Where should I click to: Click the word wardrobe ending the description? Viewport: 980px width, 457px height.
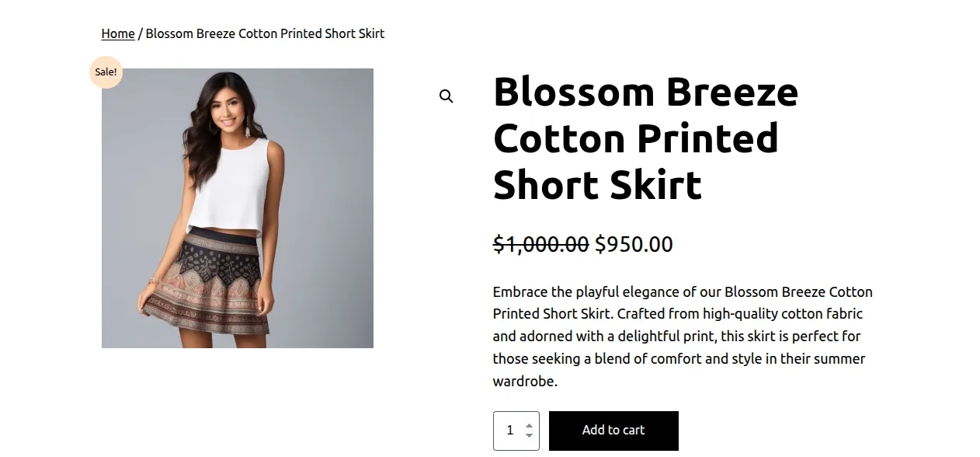pos(523,382)
